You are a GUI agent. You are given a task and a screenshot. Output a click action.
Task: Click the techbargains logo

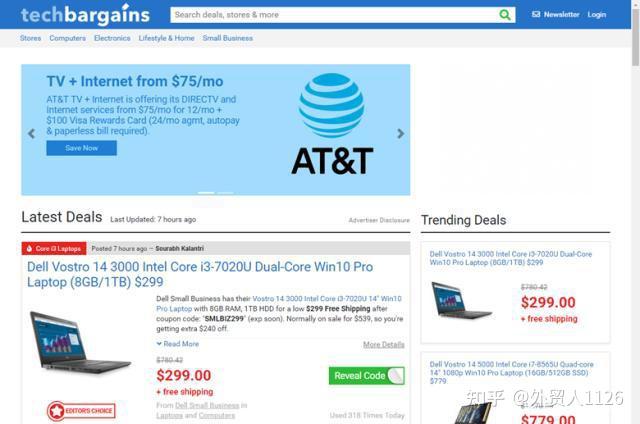[x=85, y=15]
